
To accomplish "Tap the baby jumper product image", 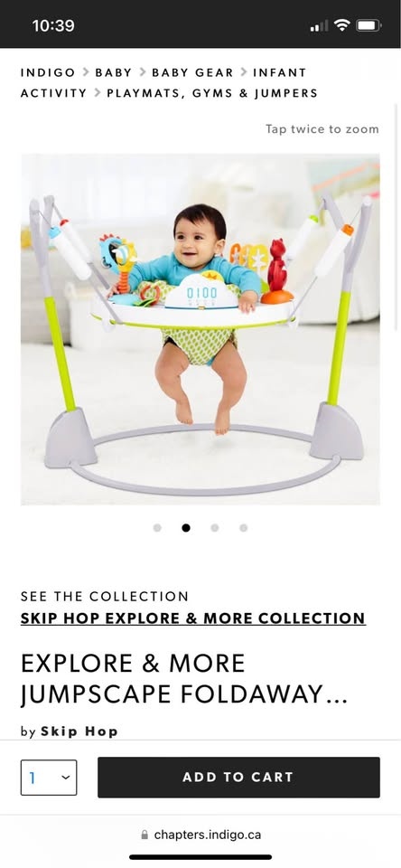I will pos(200,329).
